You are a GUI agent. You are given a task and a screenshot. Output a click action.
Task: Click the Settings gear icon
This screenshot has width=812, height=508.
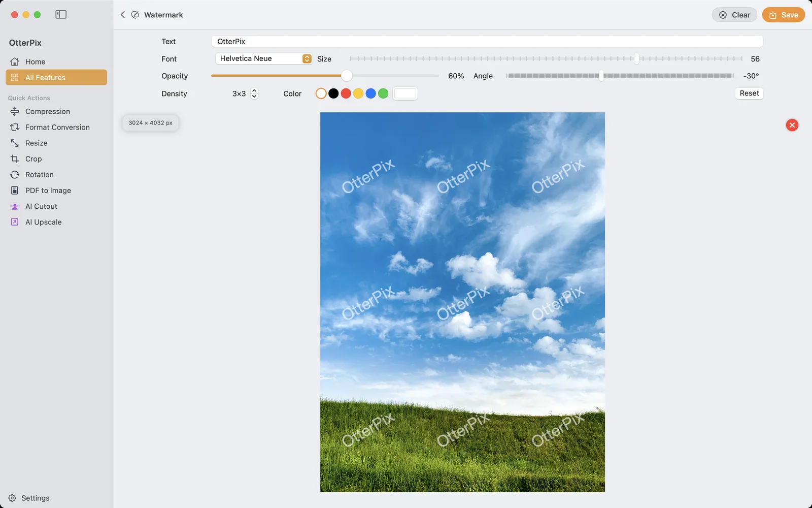12,498
